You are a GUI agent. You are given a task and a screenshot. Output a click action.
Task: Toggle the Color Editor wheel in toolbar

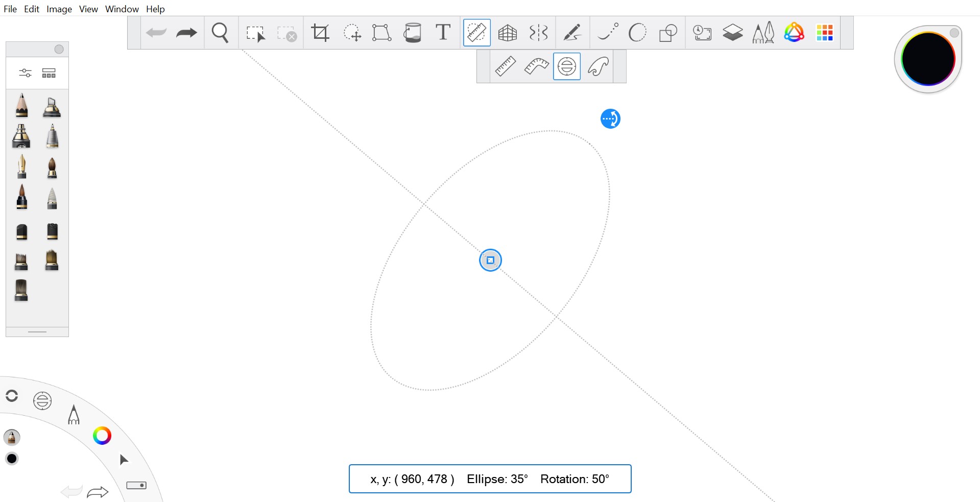(794, 32)
